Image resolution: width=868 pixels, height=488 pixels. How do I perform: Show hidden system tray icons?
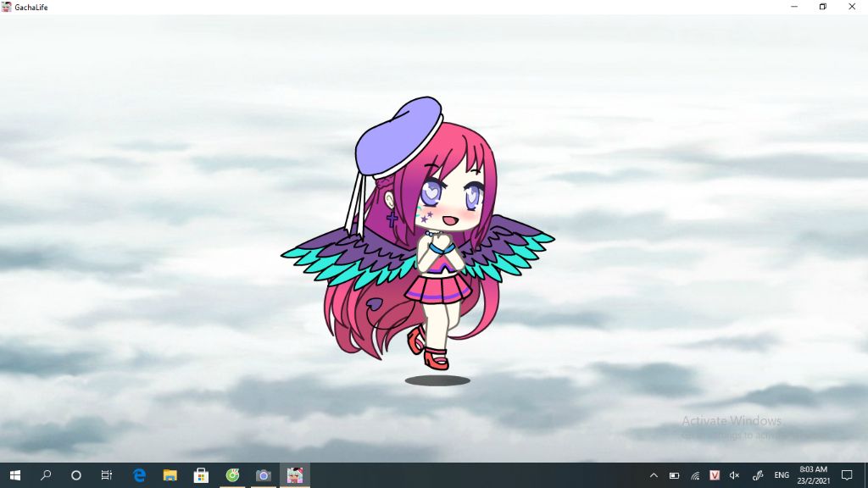tap(654, 475)
